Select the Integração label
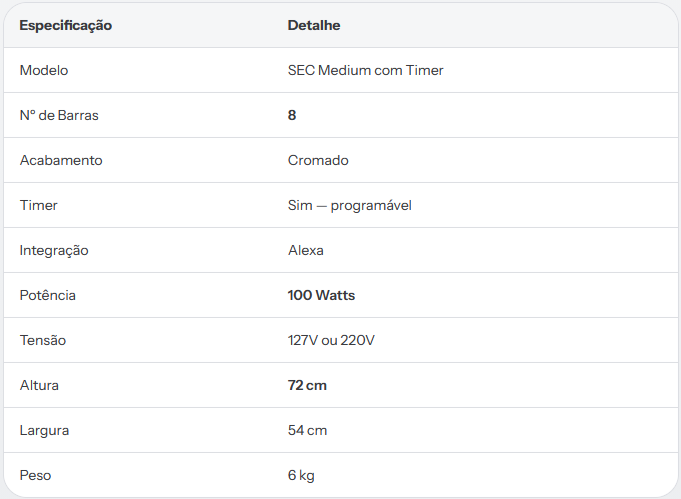 [x=54, y=251]
